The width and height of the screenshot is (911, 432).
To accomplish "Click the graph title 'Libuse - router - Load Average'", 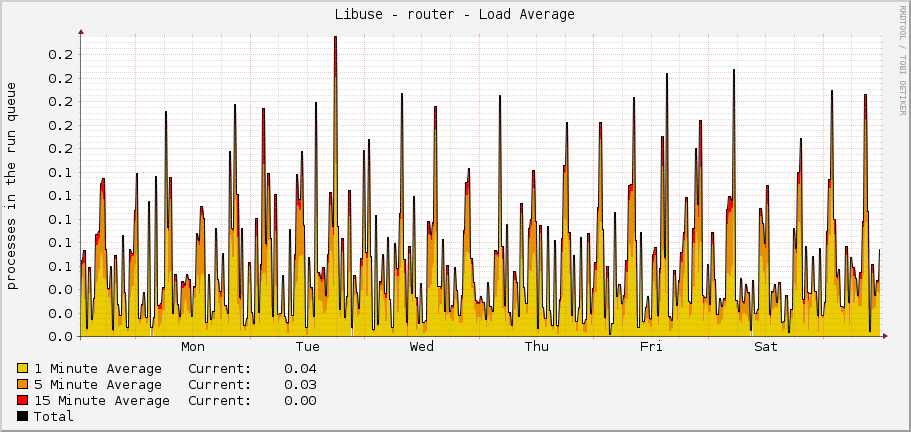I will (x=454, y=15).
